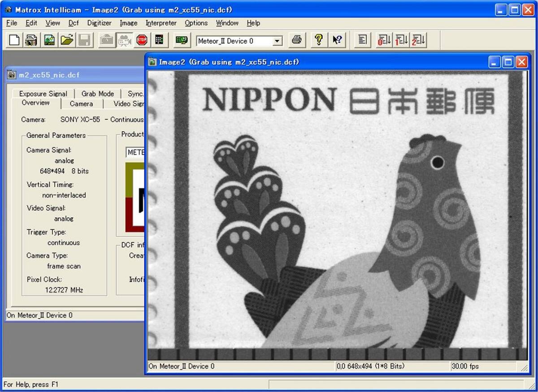This screenshot has width=538, height=392.
Task: Switch to the Grab Mode tab
Action: [x=98, y=94]
